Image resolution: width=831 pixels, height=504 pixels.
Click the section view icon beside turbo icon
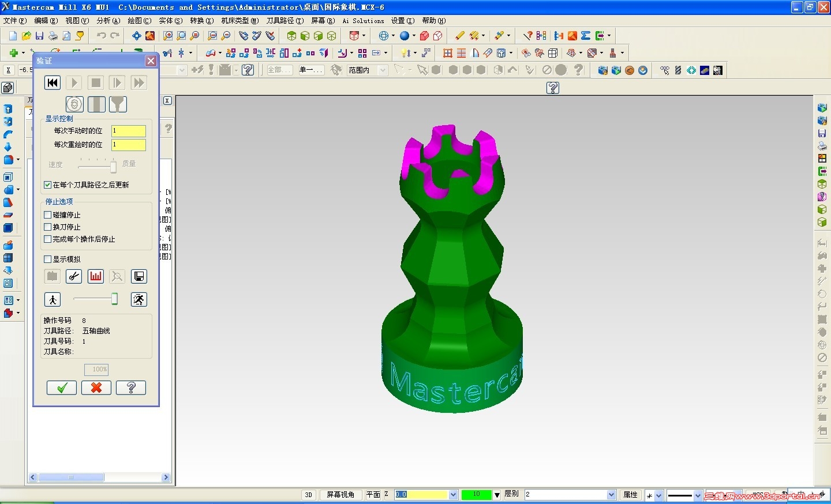click(96, 104)
